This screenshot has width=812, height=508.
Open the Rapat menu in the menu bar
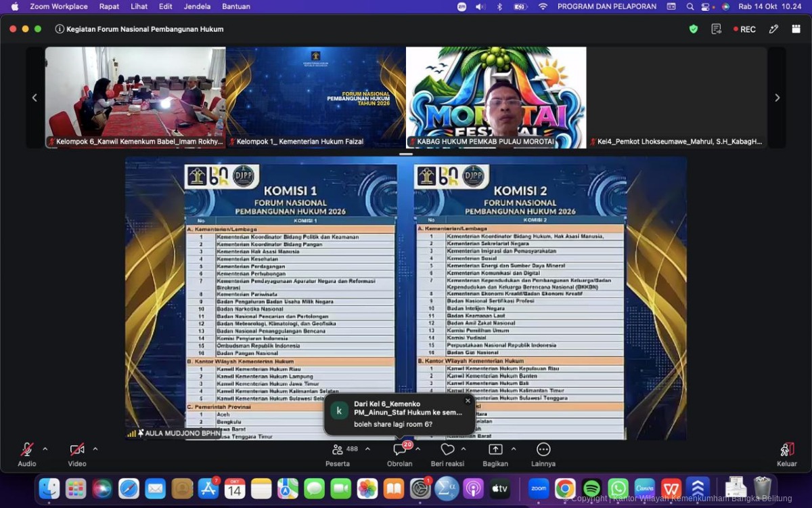click(110, 7)
